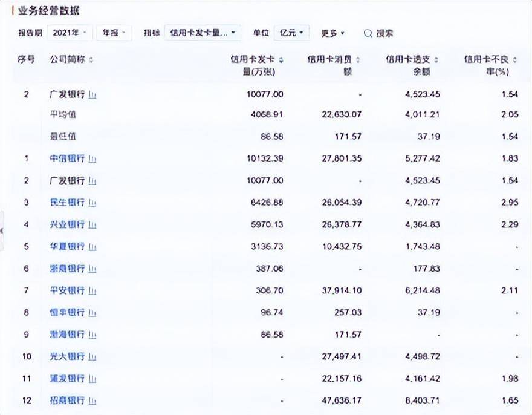532x415 pixels.
Task: Open the 浦发银行 company link
Action: [x=67, y=378]
